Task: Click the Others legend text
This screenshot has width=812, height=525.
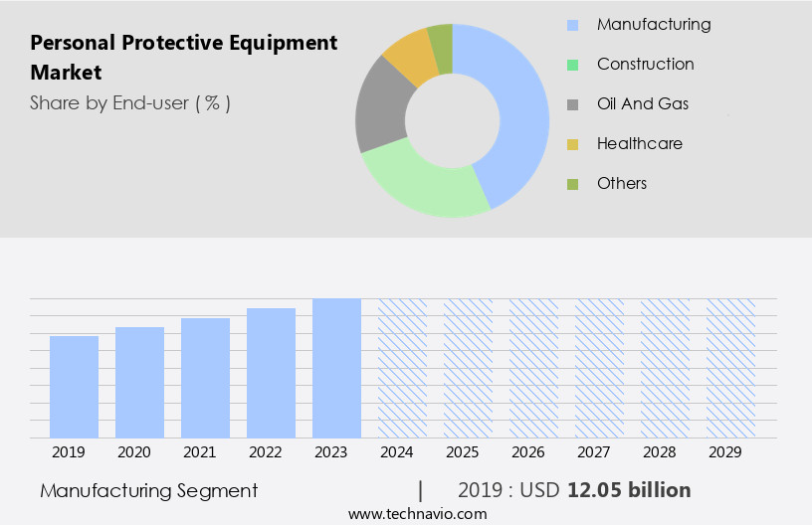Action: click(622, 183)
